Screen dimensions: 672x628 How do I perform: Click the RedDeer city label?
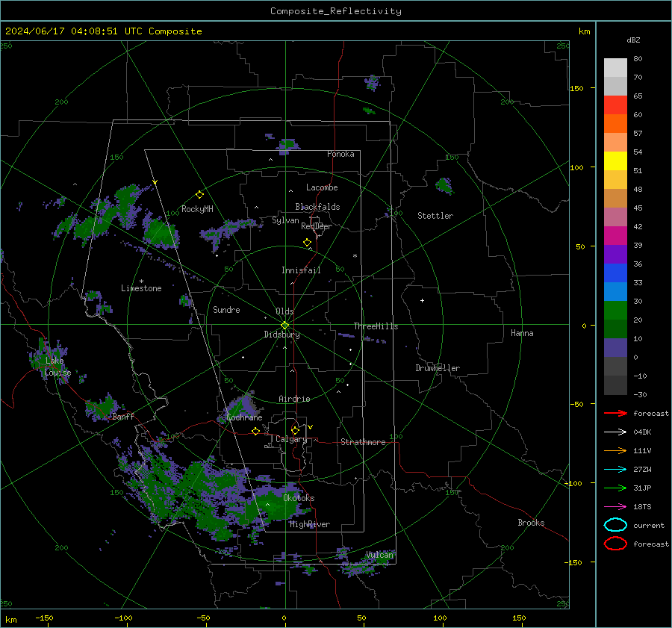pos(317,226)
